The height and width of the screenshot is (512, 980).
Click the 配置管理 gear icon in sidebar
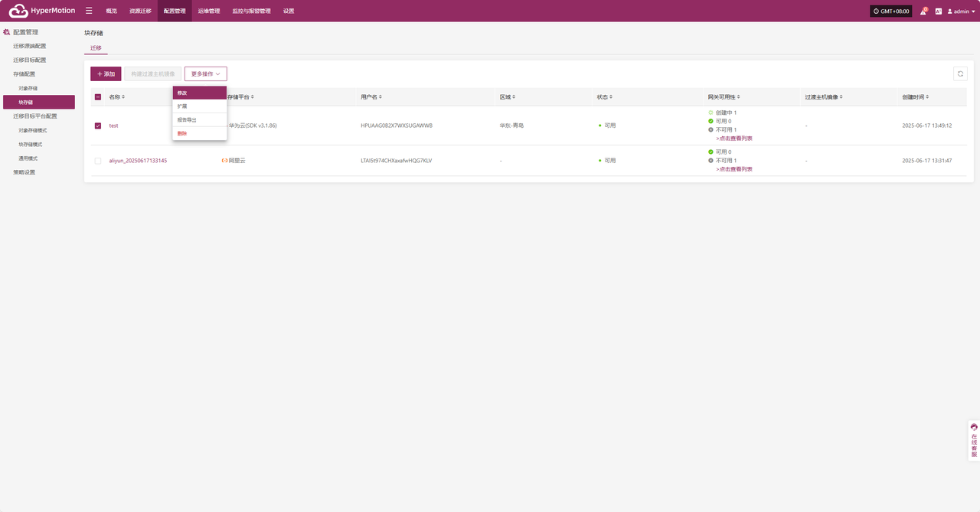tap(7, 32)
